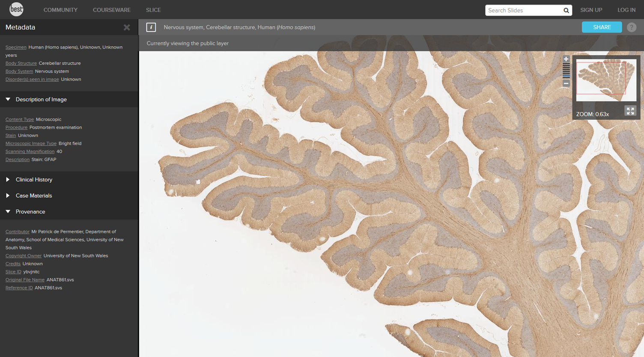
Task: Click the Procedure label
Action: coord(16,128)
